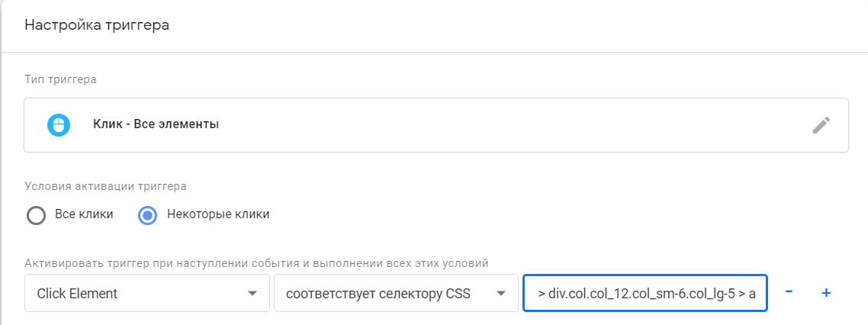The image size is (868, 325).
Task: Remove the condition with the minus button
Action: click(789, 292)
